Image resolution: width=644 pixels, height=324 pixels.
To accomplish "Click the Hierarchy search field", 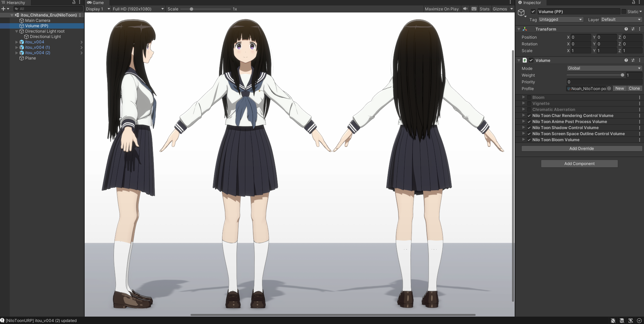I will 48,9.
